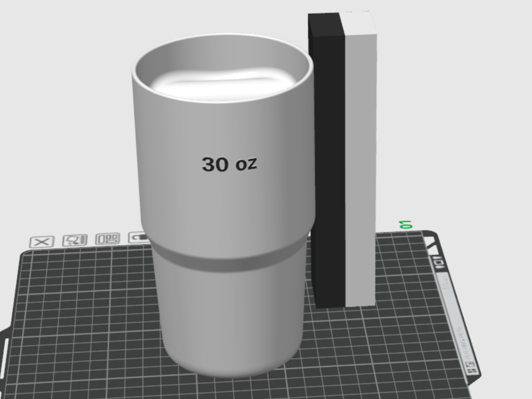532x399 pixels.
Task: Click the remove-plate X icon
Action: tap(42, 242)
